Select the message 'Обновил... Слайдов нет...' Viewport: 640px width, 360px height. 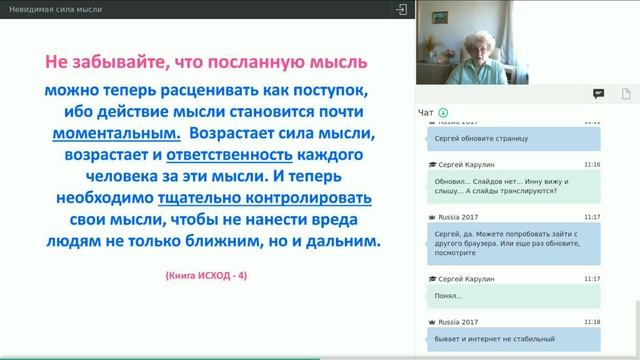[x=514, y=187]
